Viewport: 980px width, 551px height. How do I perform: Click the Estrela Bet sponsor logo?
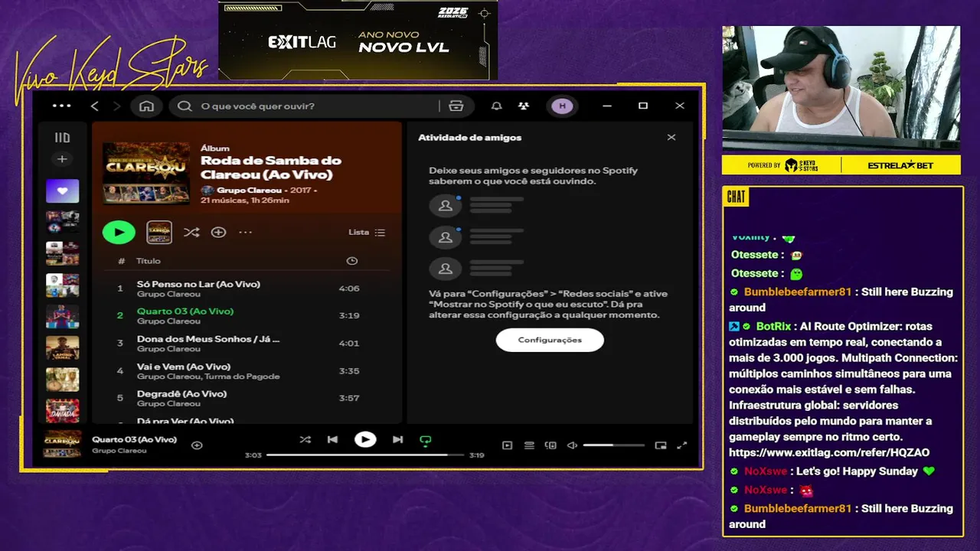point(900,165)
